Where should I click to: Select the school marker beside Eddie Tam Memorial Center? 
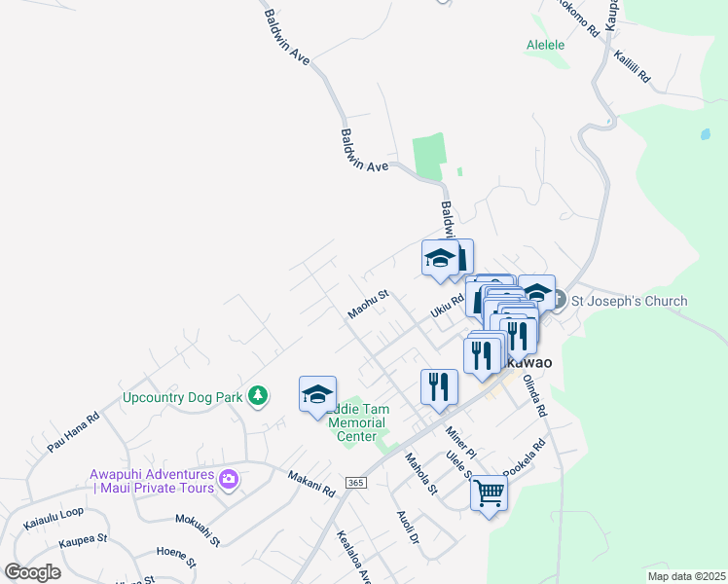pos(317,396)
